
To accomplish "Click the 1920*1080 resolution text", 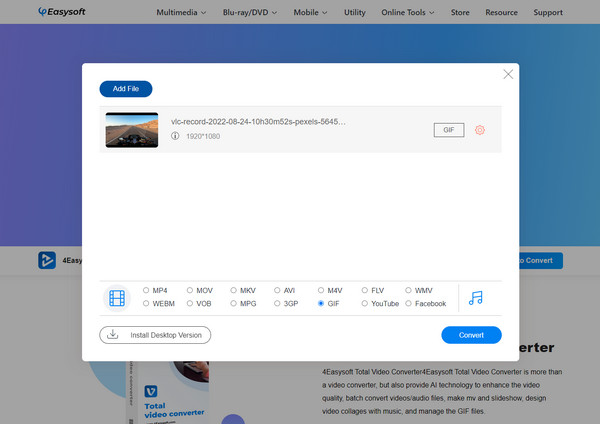I will (x=203, y=136).
